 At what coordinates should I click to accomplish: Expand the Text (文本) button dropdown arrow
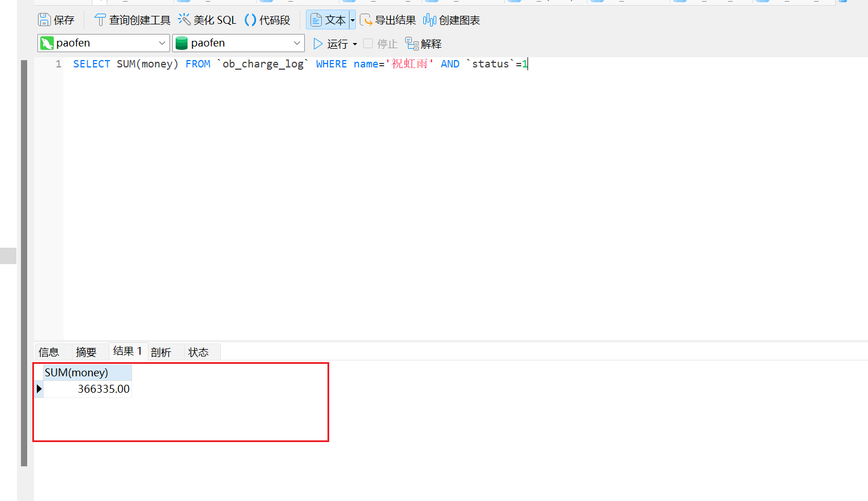[352, 20]
